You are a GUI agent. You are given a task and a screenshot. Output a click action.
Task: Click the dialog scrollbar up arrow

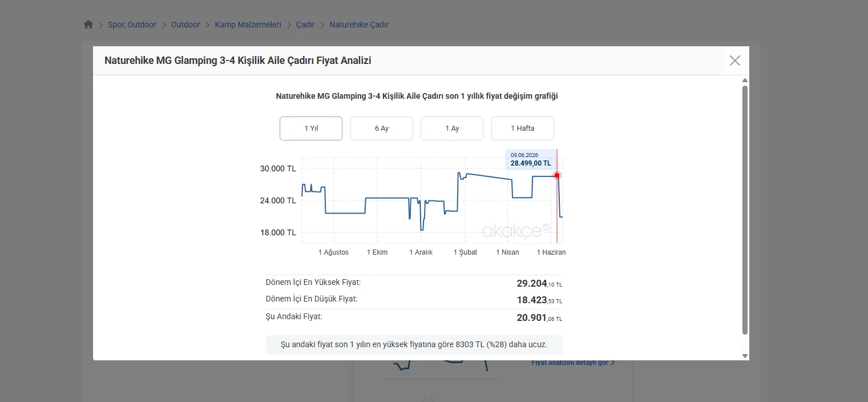click(x=745, y=81)
